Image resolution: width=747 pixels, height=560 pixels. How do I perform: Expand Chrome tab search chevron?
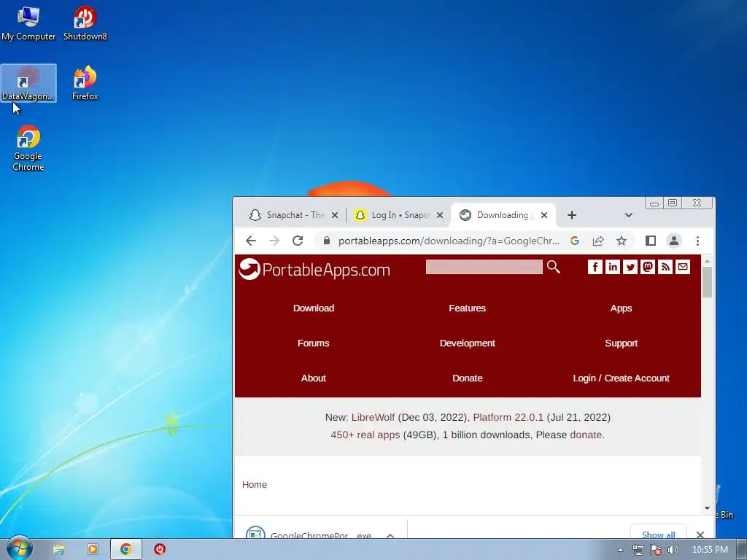(628, 215)
